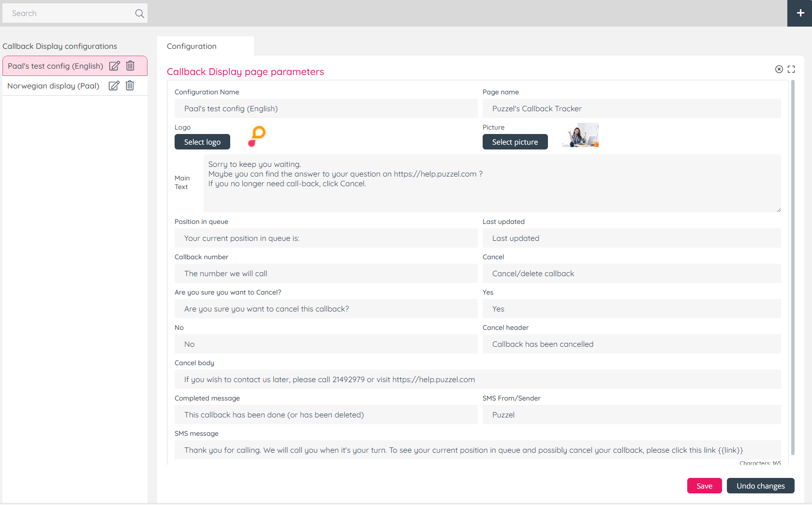Select Norwegian display (Paal) item
Image resolution: width=812 pixels, height=505 pixels.
coord(53,86)
